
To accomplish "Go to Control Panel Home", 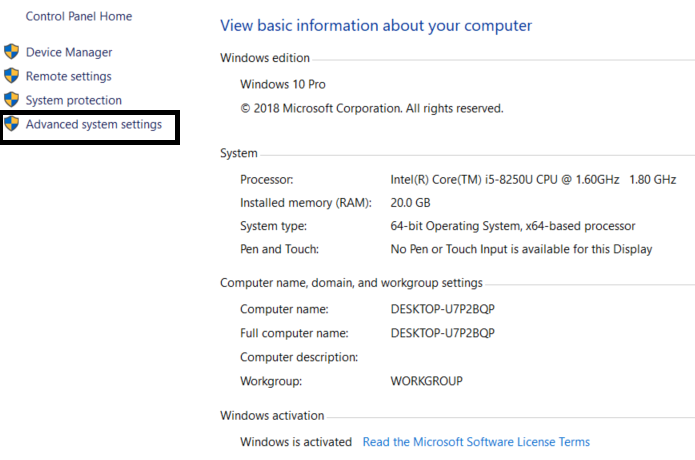I will coord(78,17).
